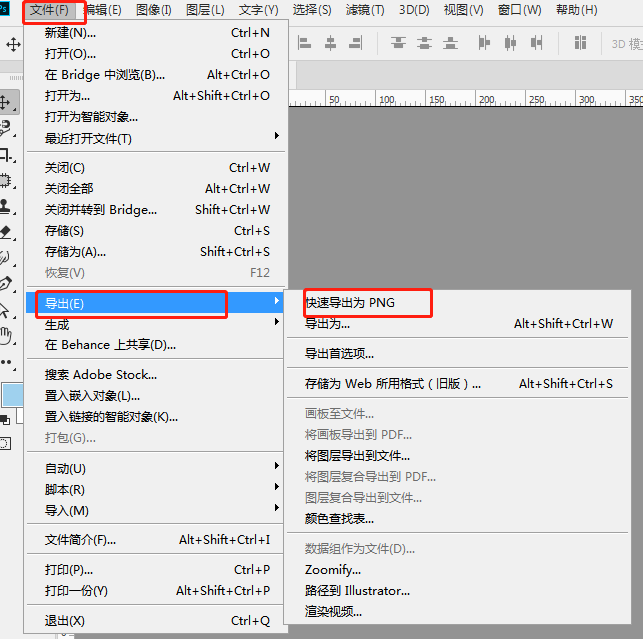
Task: Choose 渲染视频...
Action: tap(458, 612)
